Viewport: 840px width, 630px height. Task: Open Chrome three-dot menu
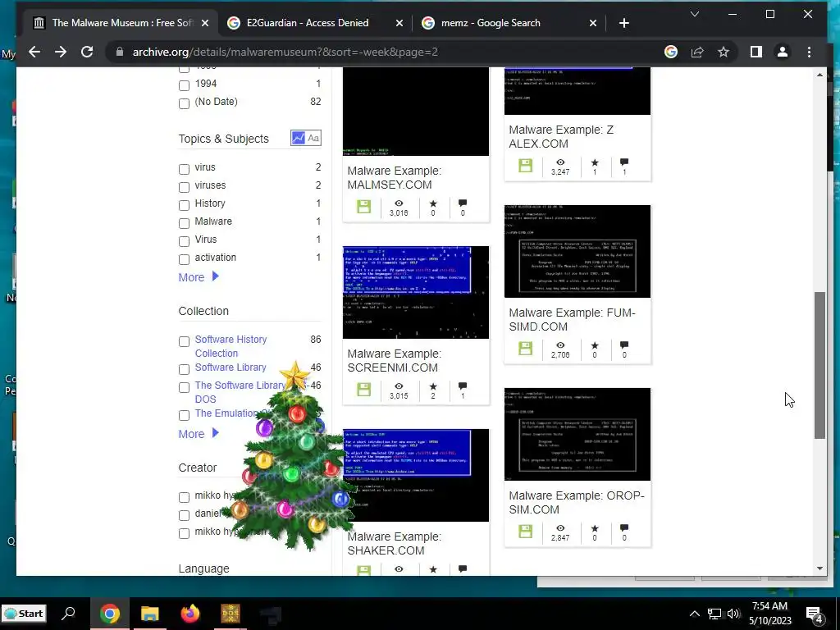[809, 52]
